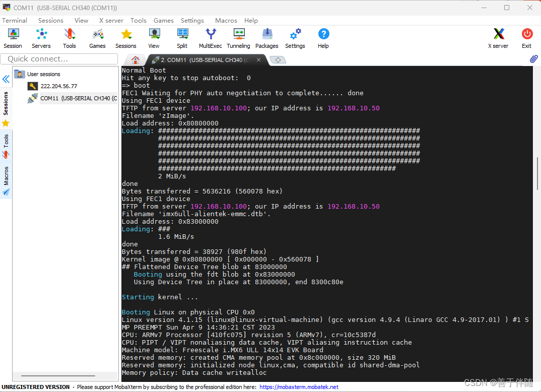This screenshot has width=541, height=392.
Task: Select the Tools vertical sidebar tab
Action: point(6,146)
